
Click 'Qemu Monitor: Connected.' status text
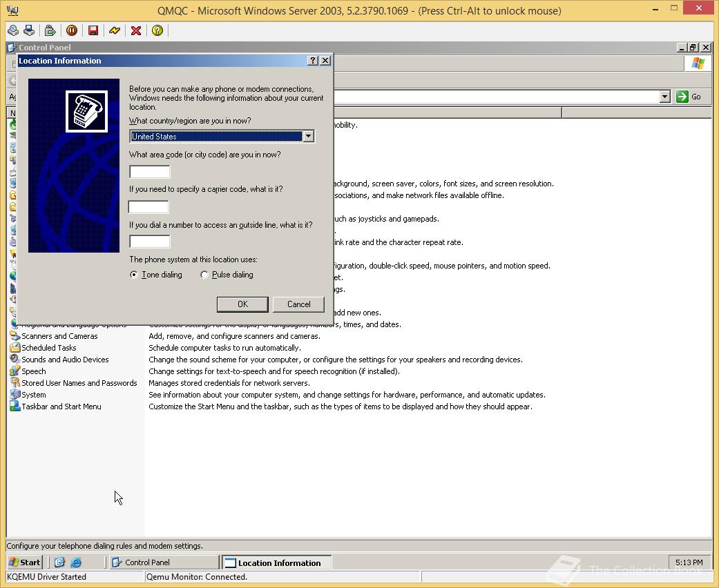tap(197, 576)
